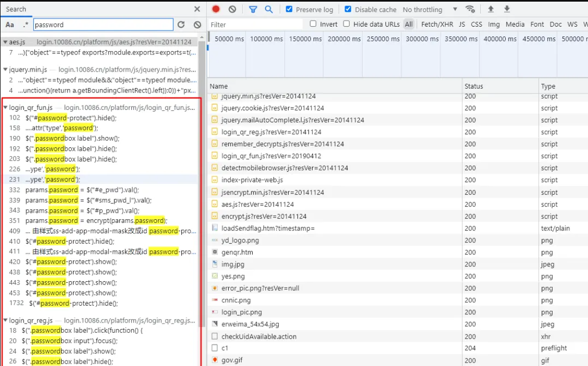This screenshot has width=588, height=366.
Task: Click thumbnail icon beside erweima_54x54.jpg
Action: point(215,324)
